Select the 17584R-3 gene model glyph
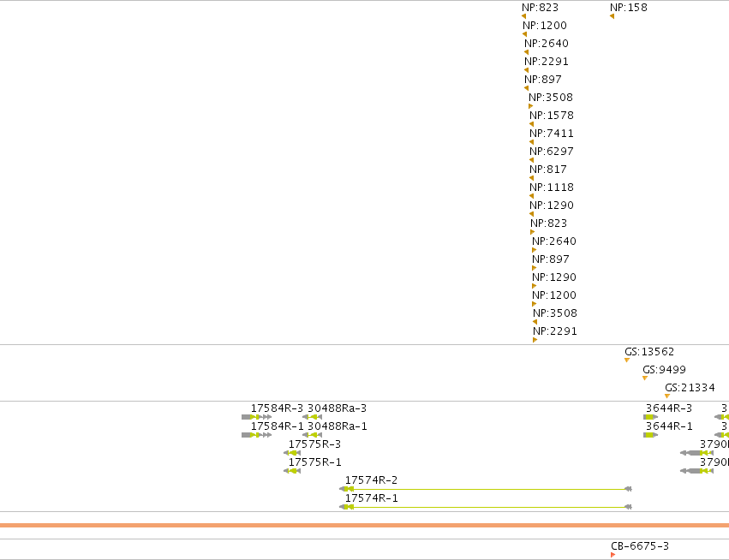The image size is (729, 560). coord(257,417)
